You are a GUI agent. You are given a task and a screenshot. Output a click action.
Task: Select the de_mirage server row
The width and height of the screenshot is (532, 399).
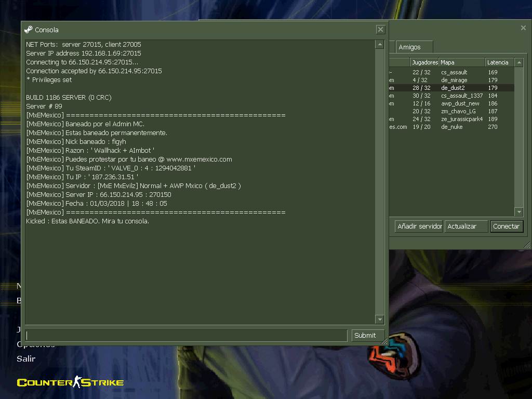pyautogui.click(x=451, y=80)
